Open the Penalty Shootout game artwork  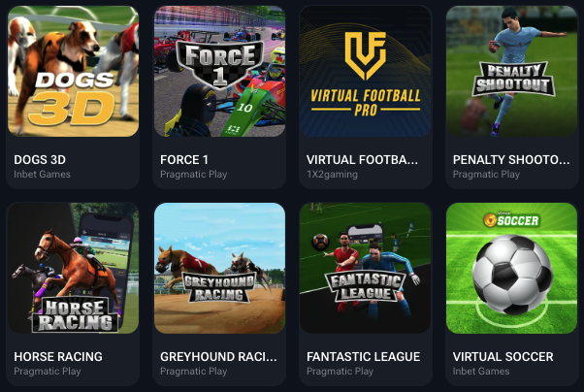[512, 71]
